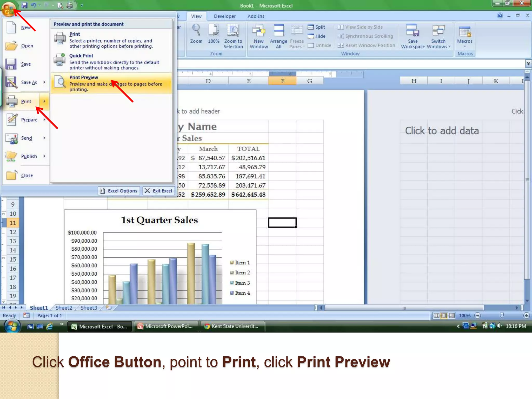
Task: Click Zoom to Selection
Action: [233, 36]
